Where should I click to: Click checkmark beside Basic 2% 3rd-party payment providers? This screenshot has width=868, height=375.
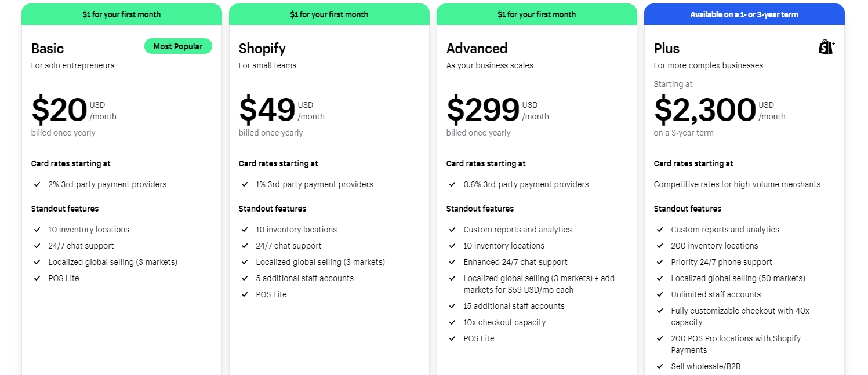(x=37, y=184)
